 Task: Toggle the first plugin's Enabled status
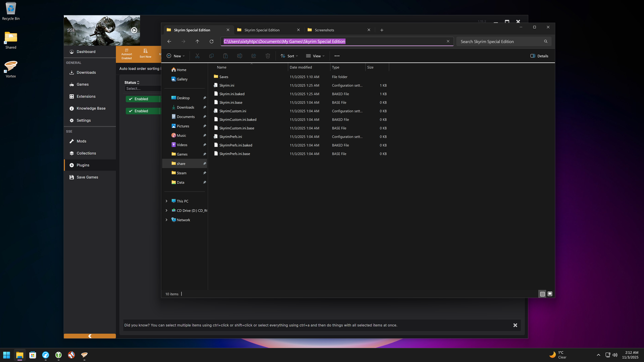[x=139, y=99]
